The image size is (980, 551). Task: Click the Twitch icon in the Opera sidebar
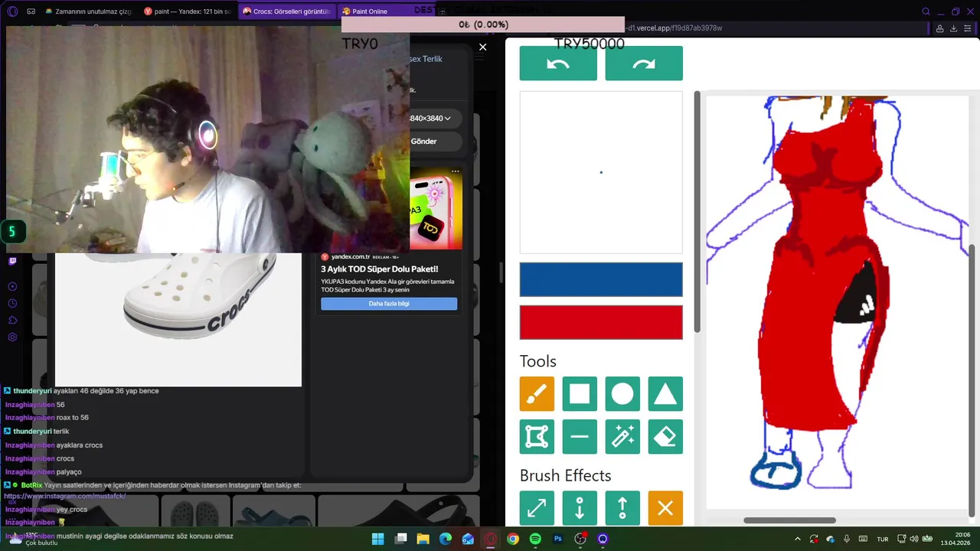tap(12, 261)
